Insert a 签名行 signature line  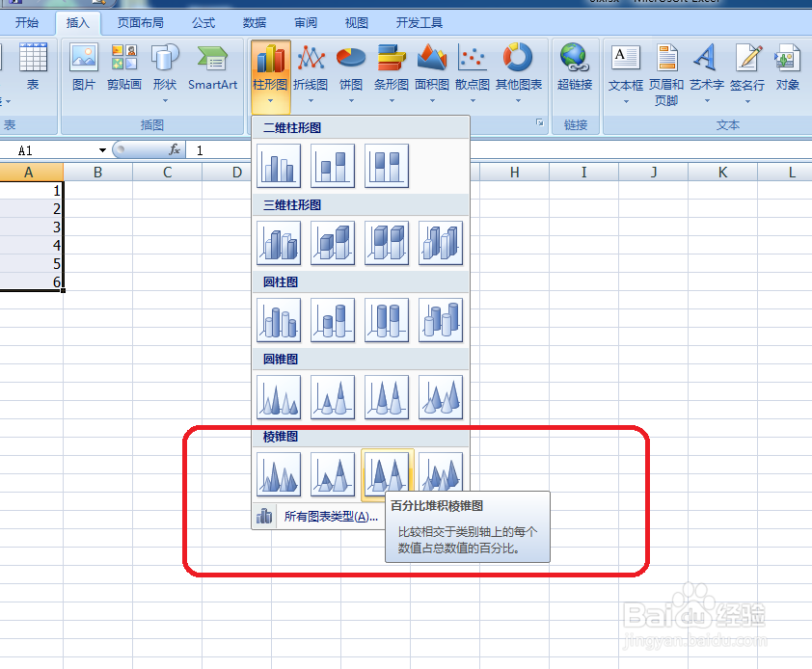click(747, 75)
